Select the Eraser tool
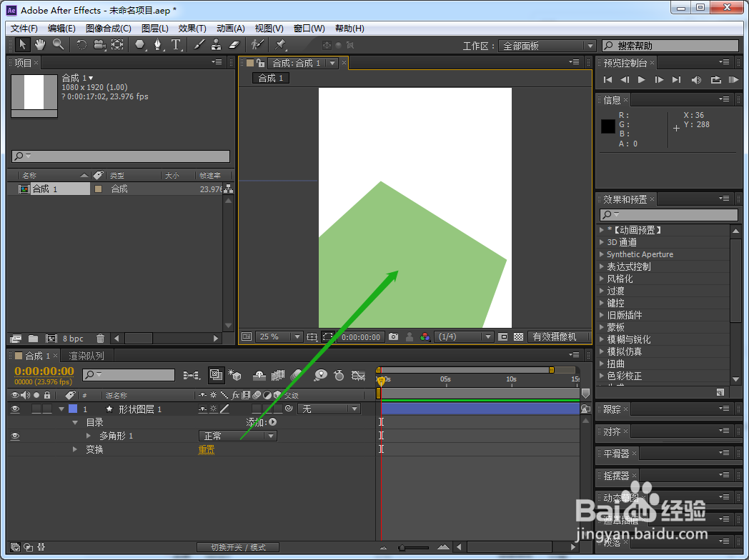This screenshot has width=749, height=560. click(234, 45)
